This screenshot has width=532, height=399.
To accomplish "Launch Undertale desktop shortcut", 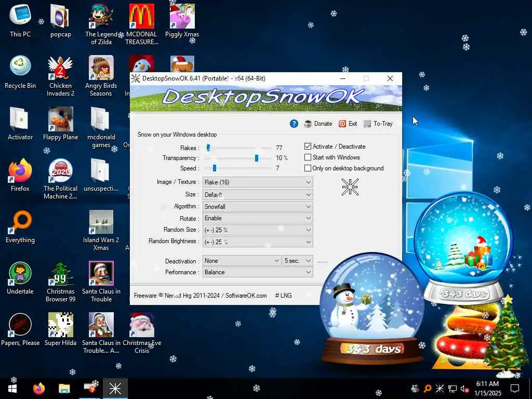I will [x=20, y=278].
